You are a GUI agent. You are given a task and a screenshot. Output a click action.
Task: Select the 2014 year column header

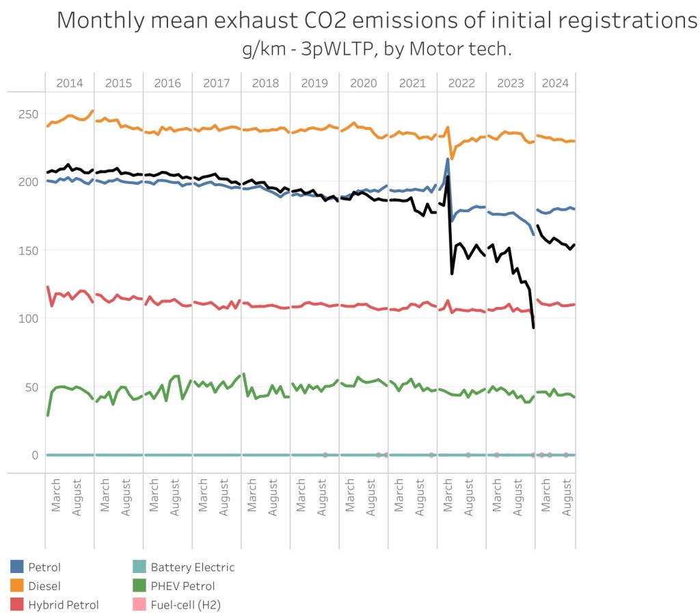tap(70, 83)
